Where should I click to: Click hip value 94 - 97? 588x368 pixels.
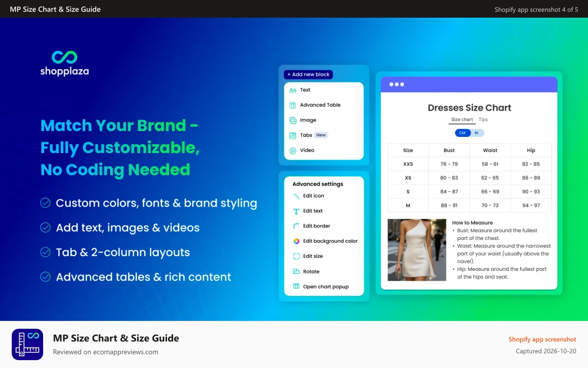[x=531, y=206]
